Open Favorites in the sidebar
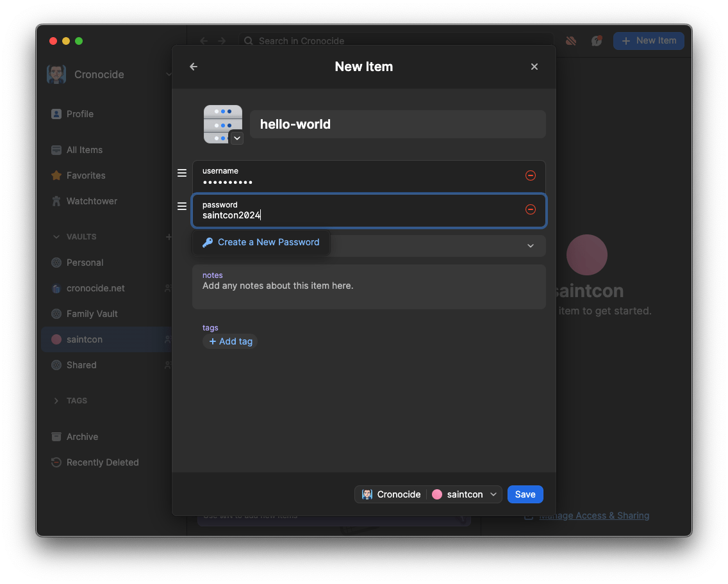Image resolution: width=728 pixels, height=584 pixels. click(78, 175)
